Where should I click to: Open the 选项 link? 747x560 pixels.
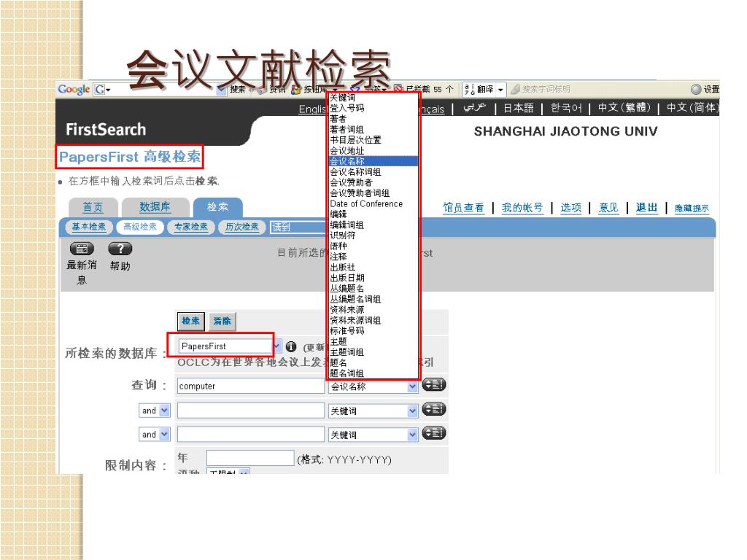(x=570, y=208)
